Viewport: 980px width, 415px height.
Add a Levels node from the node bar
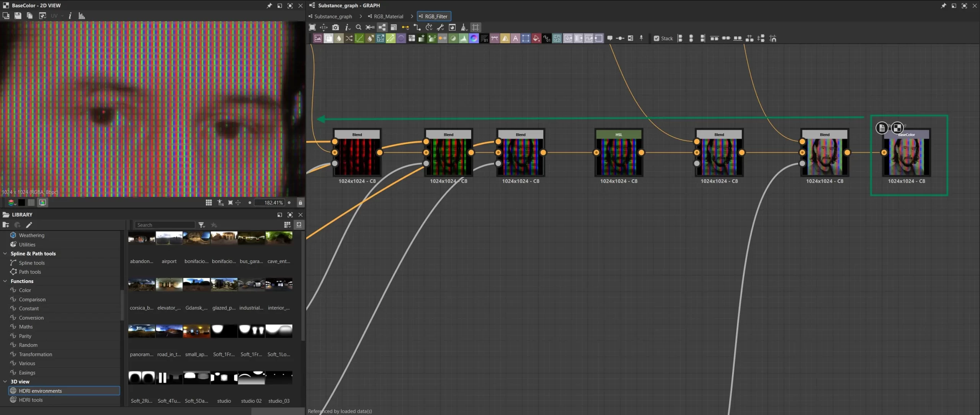tap(464, 38)
